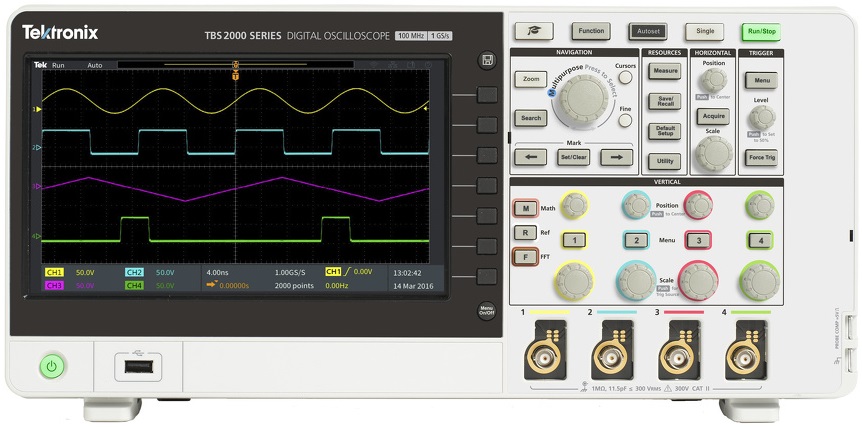862x427 pixels.
Task: Select the green CH4 badge in the readout
Action: [x=135, y=285]
